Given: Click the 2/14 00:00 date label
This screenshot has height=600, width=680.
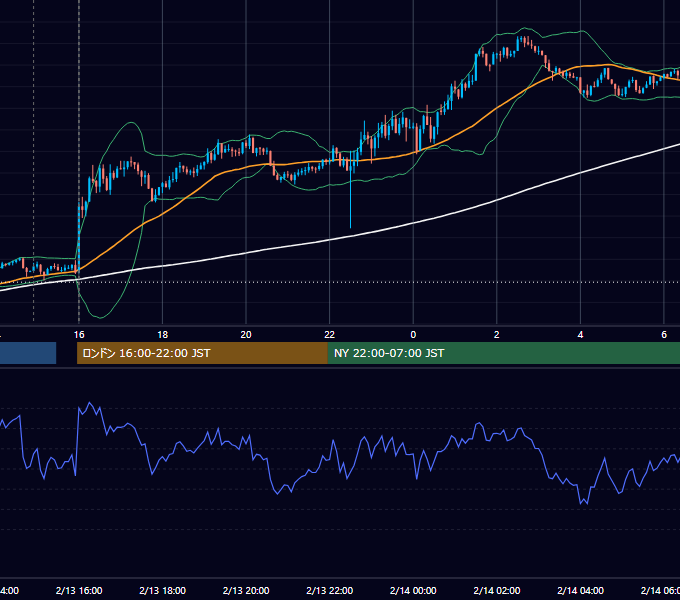Looking at the screenshot, I should tap(413, 590).
